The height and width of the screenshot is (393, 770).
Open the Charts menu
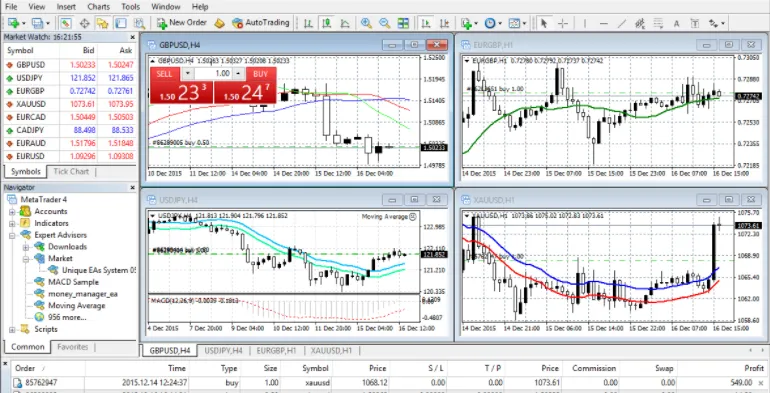99,7
